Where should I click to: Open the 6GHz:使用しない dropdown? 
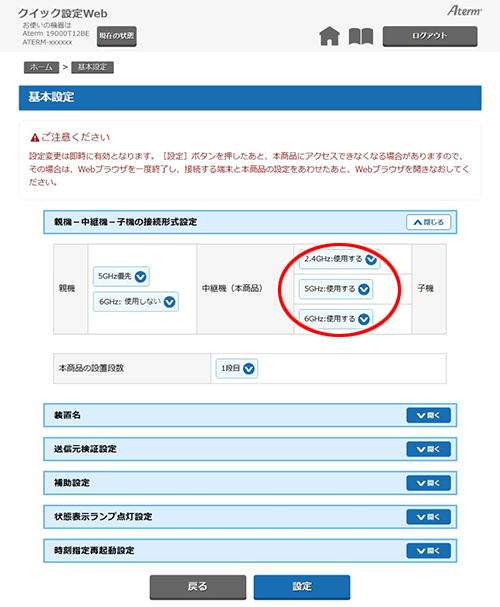[x=136, y=302]
